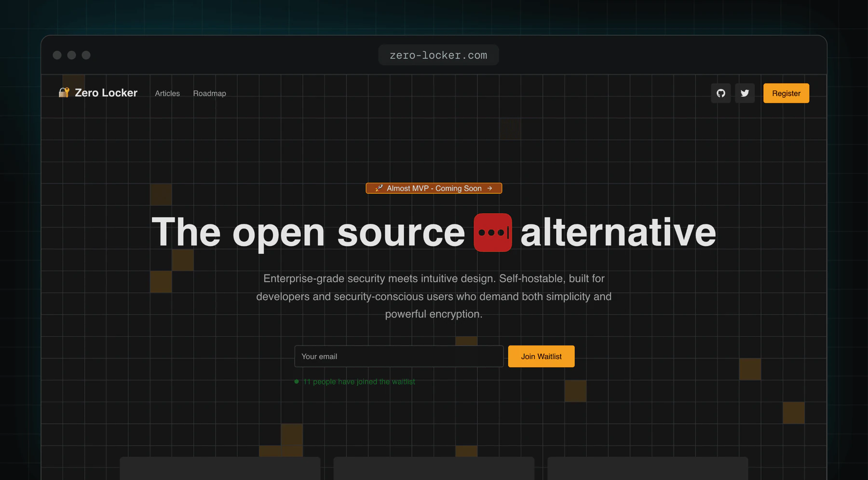Click the bottom-left feature card
The image size is (868, 480).
[x=220, y=468]
